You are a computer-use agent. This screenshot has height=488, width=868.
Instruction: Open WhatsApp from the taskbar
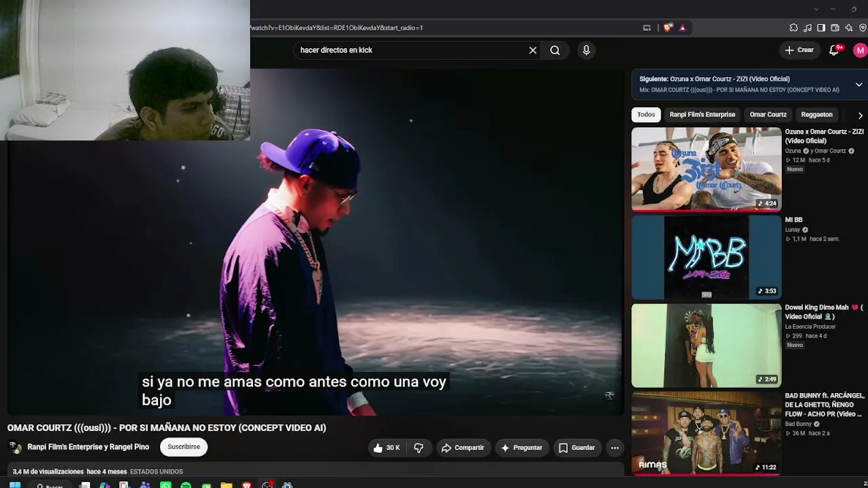point(165,485)
